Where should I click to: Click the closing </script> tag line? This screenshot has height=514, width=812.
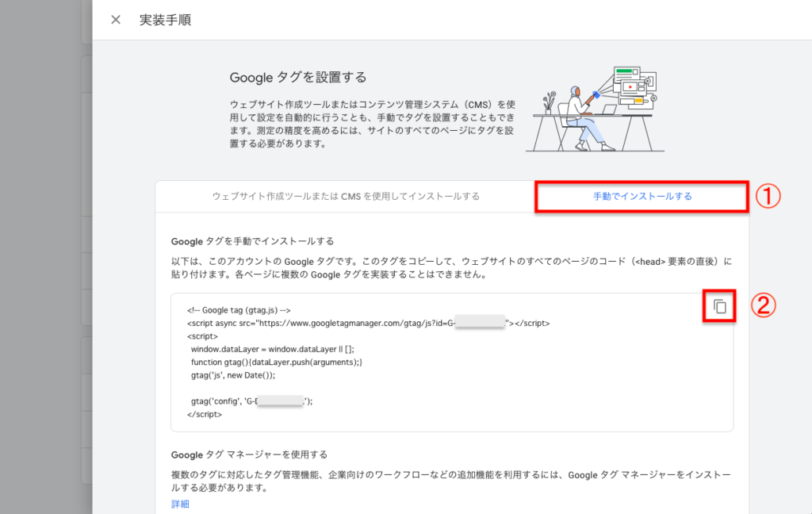click(x=205, y=414)
